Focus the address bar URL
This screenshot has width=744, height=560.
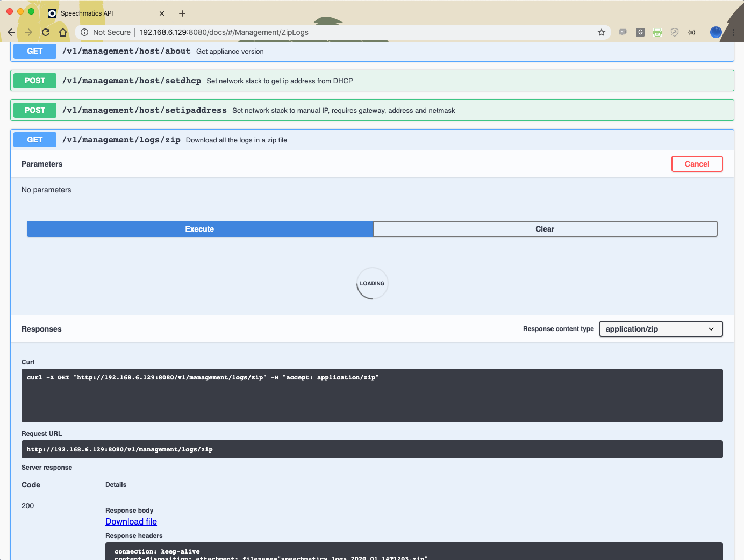224,32
